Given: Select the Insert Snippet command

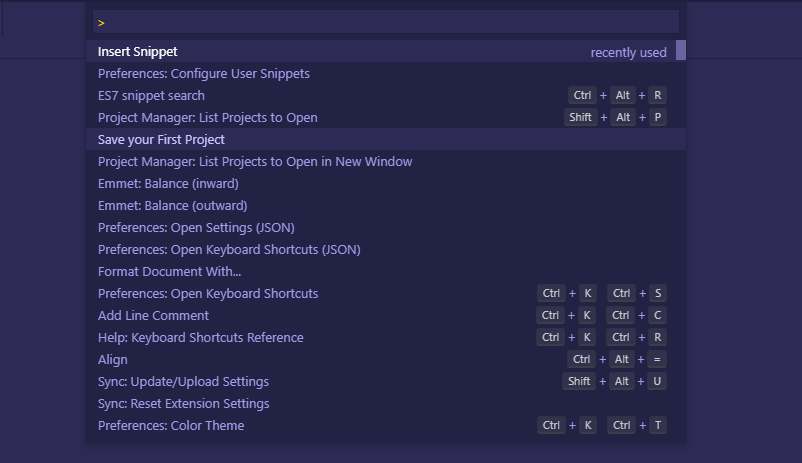Looking at the screenshot, I should click(138, 52).
